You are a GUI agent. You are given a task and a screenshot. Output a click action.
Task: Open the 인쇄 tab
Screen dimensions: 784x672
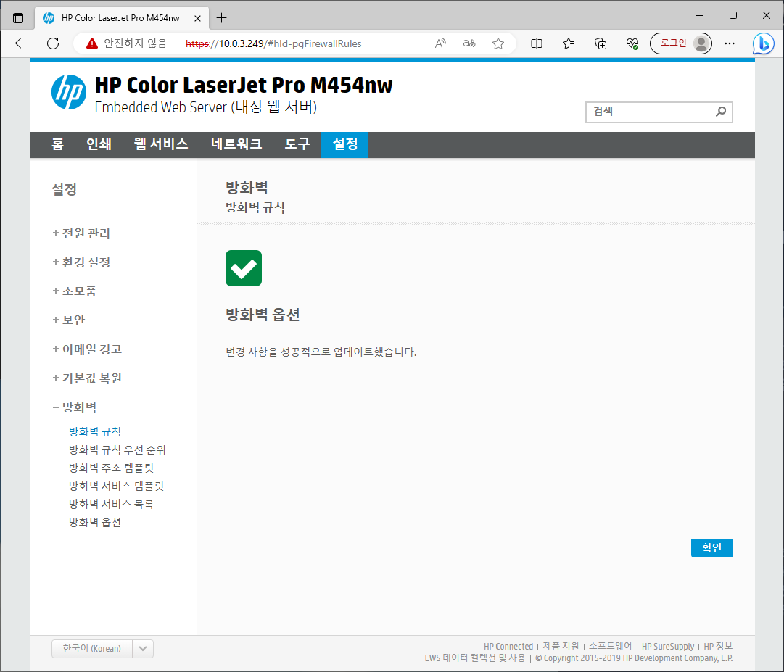tap(99, 144)
